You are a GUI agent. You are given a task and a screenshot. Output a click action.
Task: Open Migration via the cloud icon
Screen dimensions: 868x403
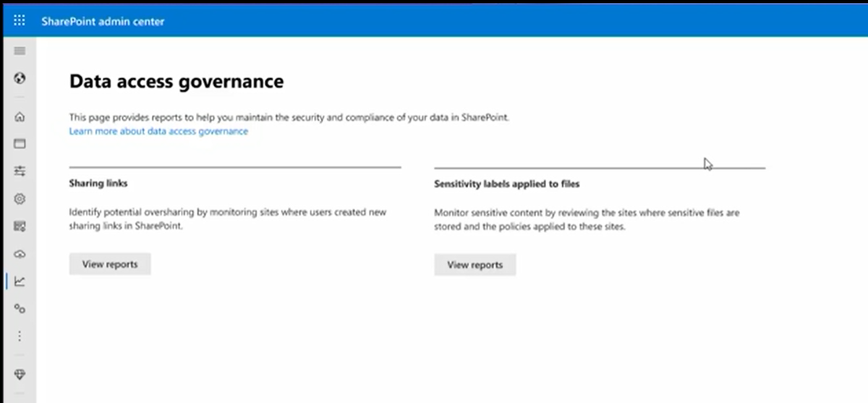pyautogui.click(x=20, y=254)
